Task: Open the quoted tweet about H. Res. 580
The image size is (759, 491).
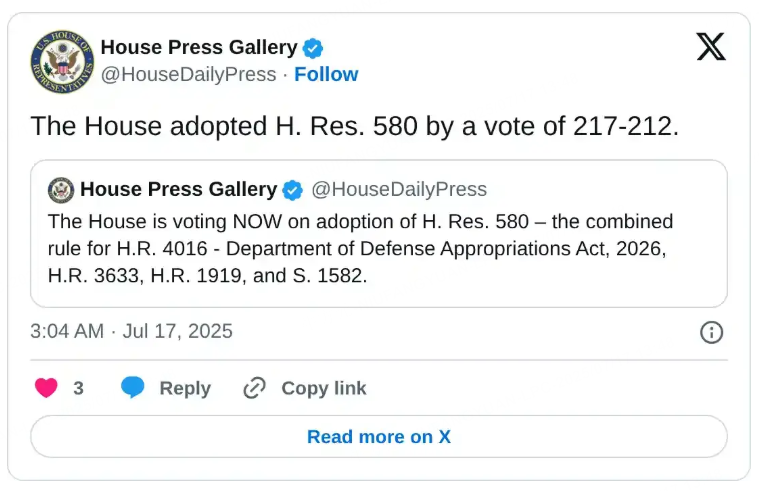Action: pos(379,234)
